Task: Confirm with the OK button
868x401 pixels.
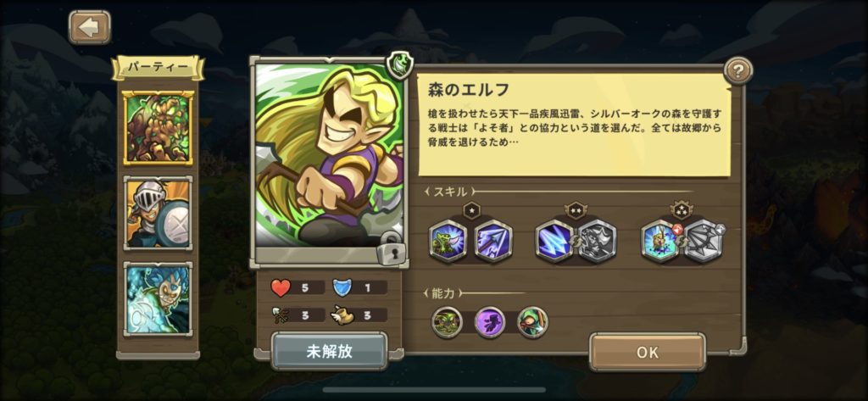Action: pos(647,353)
